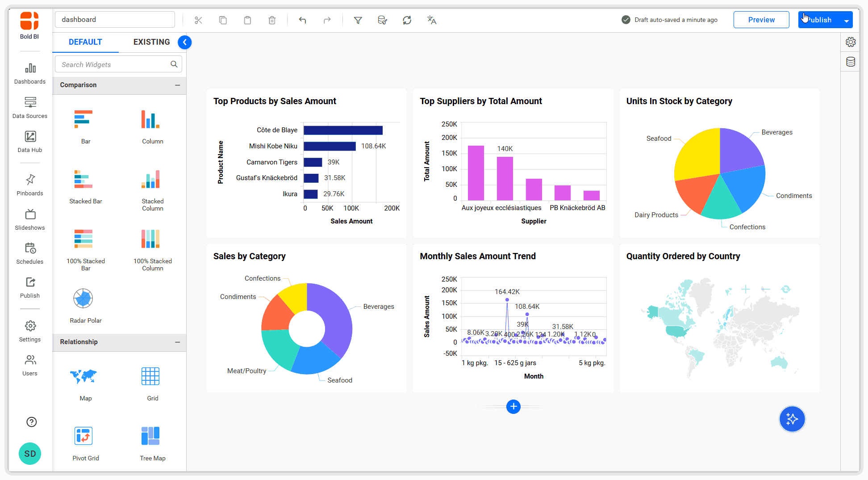The image size is (868, 480).
Task: Click the dashboard filter icon in the toolbar
Action: pyautogui.click(x=358, y=20)
